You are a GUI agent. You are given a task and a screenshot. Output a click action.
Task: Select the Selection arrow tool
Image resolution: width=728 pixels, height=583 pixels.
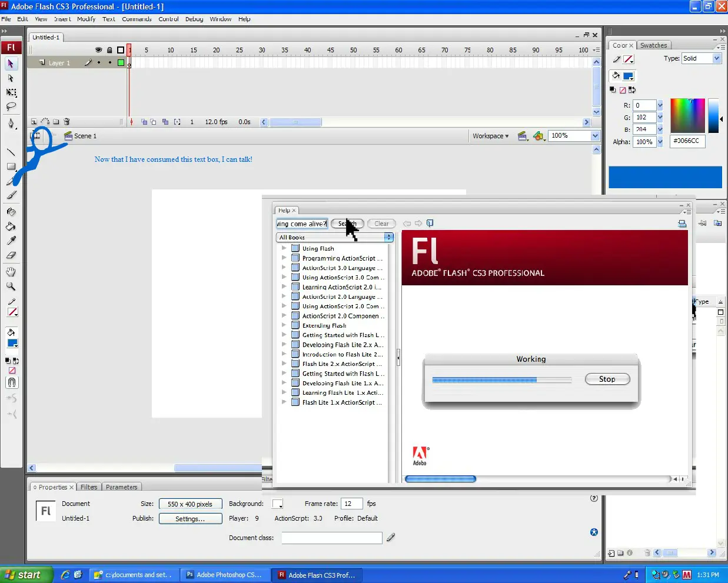[x=11, y=64]
